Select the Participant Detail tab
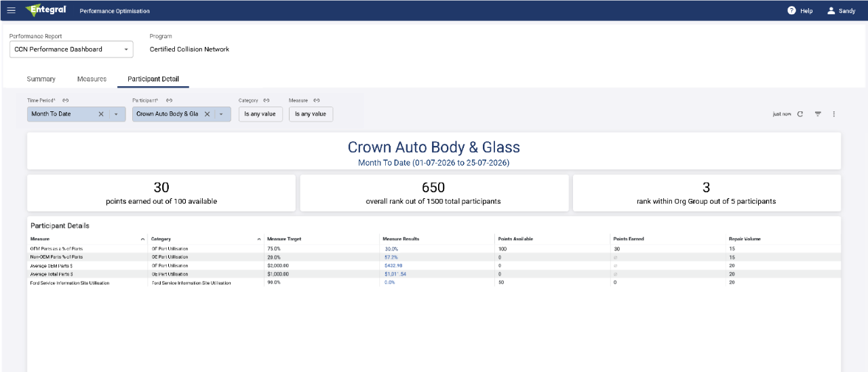The image size is (868, 372). point(153,79)
